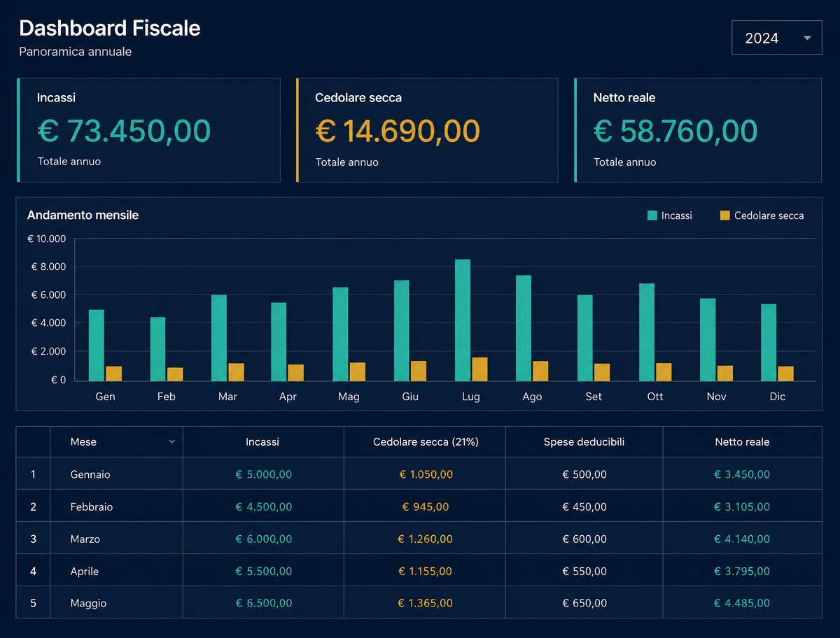Click the Dashboard Fiscale title
This screenshot has width=840, height=638.
click(x=110, y=28)
